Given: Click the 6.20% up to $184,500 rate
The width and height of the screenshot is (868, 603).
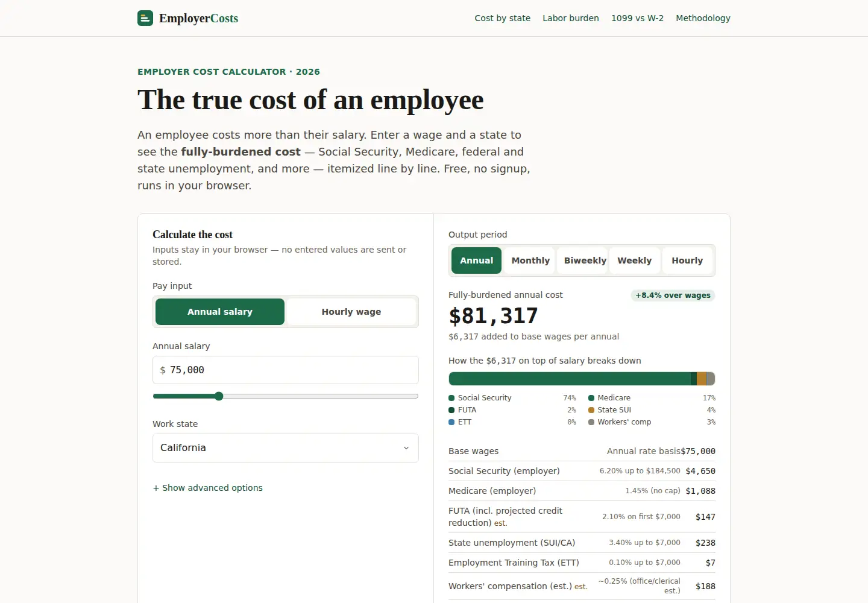Looking at the screenshot, I should pyautogui.click(x=640, y=471).
